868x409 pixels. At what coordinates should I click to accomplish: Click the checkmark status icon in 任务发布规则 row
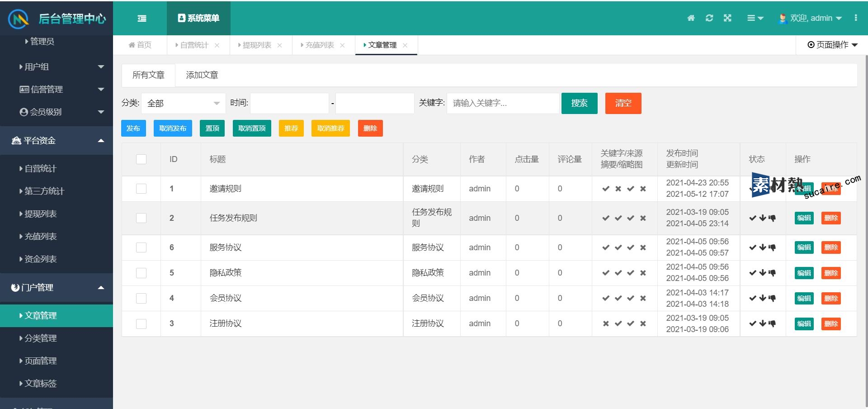pos(753,218)
